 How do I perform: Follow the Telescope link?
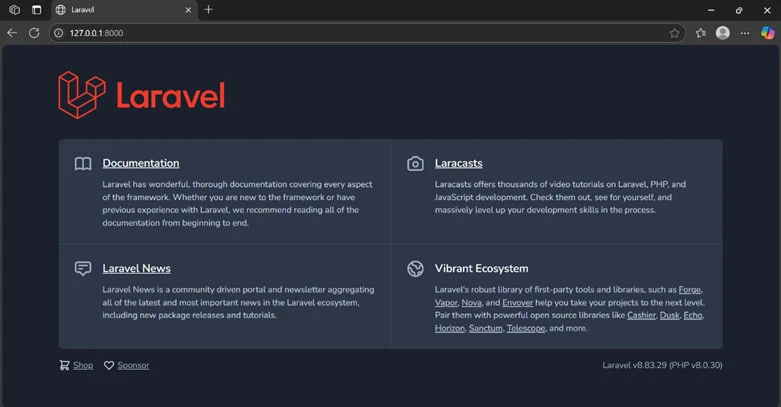pyautogui.click(x=526, y=328)
